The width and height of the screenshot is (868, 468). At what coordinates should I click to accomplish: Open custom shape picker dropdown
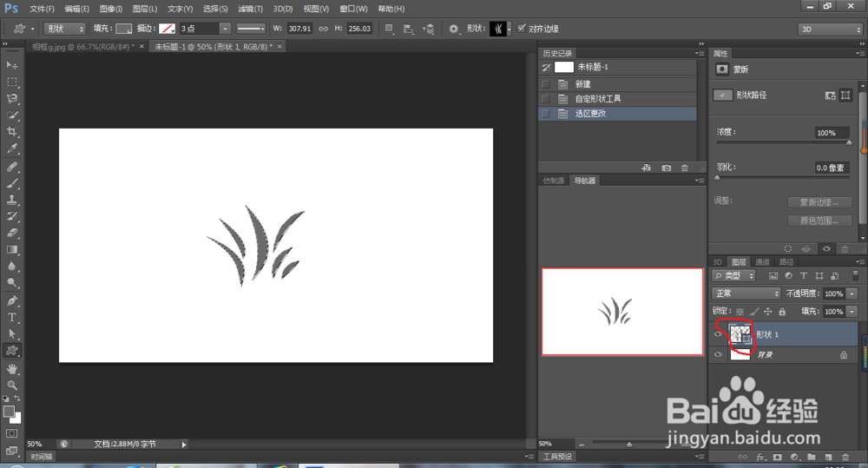click(x=509, y=29)
